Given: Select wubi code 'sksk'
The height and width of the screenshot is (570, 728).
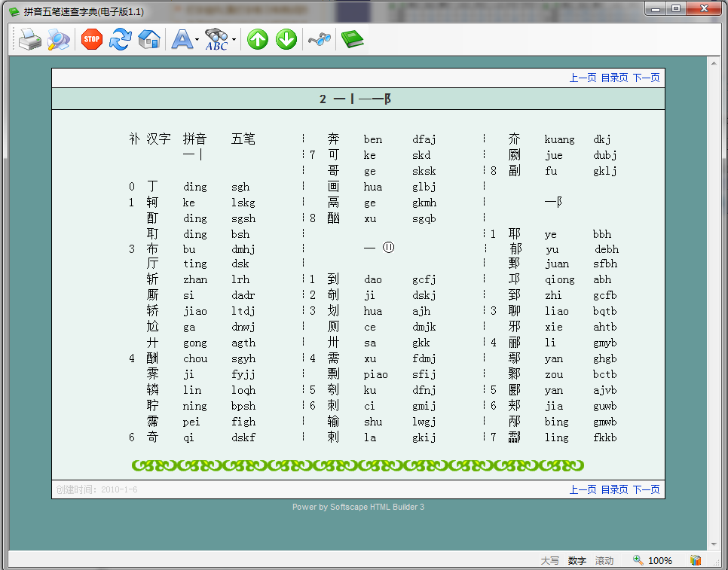Looking at the screenshot, I should [424, 171].
